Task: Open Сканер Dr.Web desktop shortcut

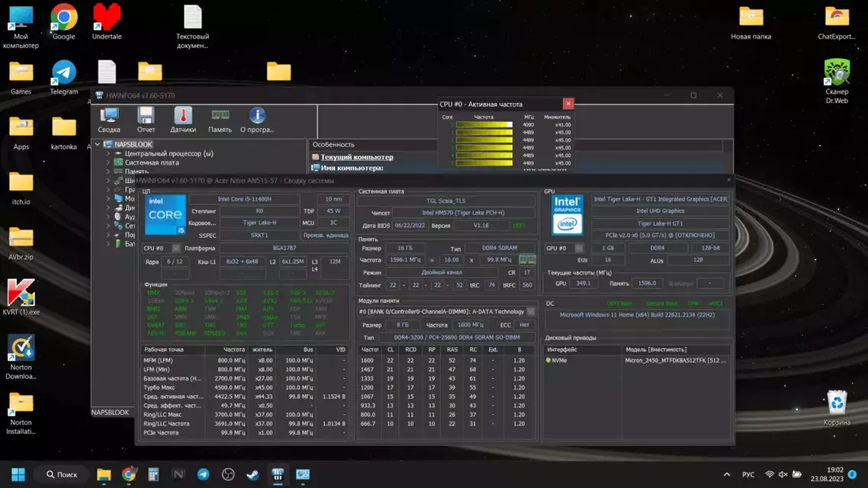Action: click(837, 82)
